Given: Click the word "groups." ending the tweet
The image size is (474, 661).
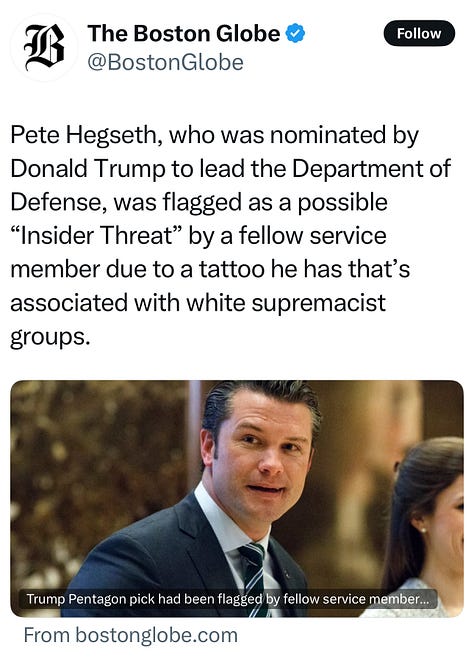Looking at the screenshot, I should pyautogui.click(x=51, y=338).
